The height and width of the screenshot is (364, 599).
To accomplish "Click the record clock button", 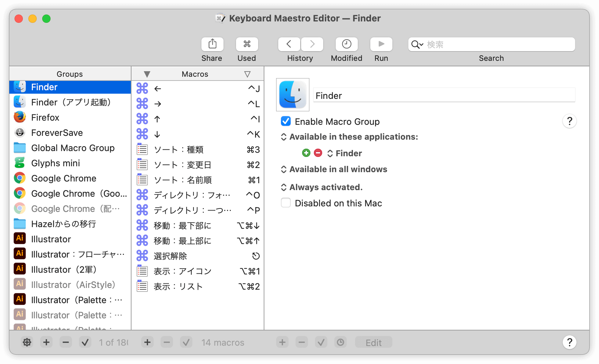I will [x=341, y=342].
